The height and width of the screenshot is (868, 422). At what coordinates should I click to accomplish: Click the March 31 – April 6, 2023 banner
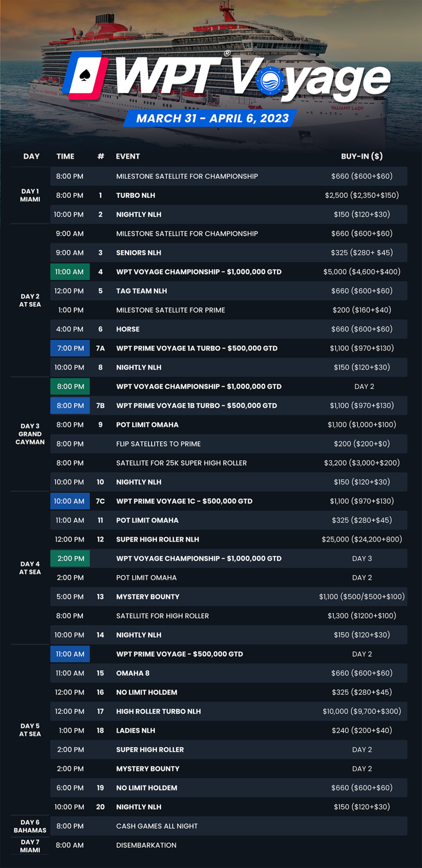click(210, 118)
